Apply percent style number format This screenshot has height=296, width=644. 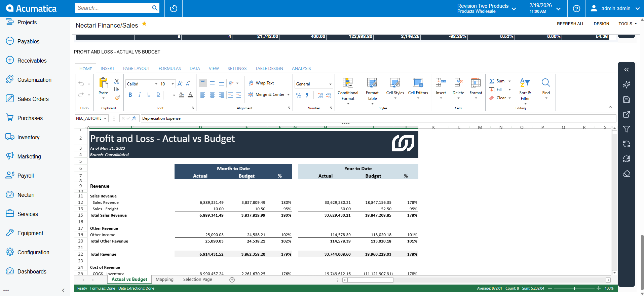[x=298, y=96]
